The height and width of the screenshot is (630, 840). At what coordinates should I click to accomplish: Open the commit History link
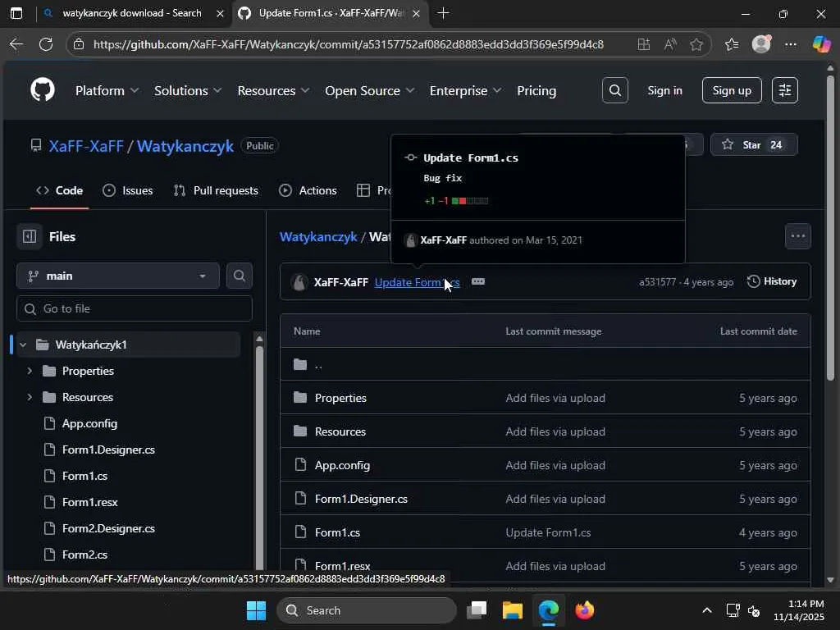click(x=771, y=281)
